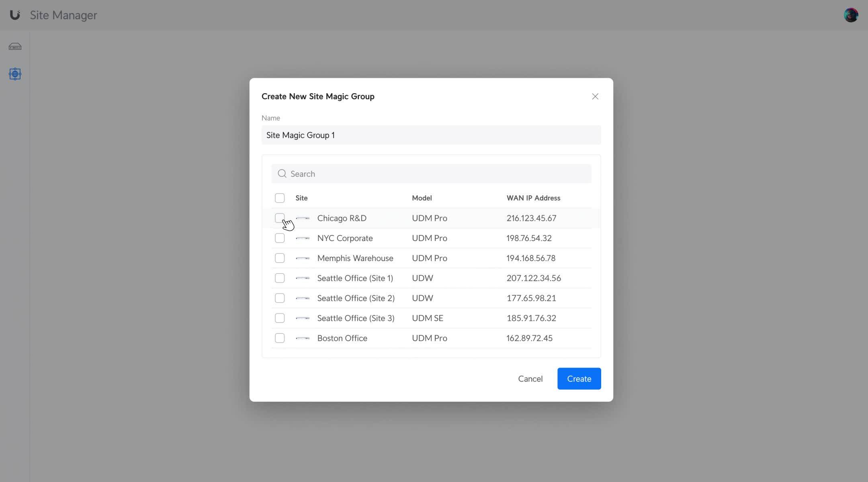Enable the Seattle Office (Site 2) checkbox

click(280, 298)
